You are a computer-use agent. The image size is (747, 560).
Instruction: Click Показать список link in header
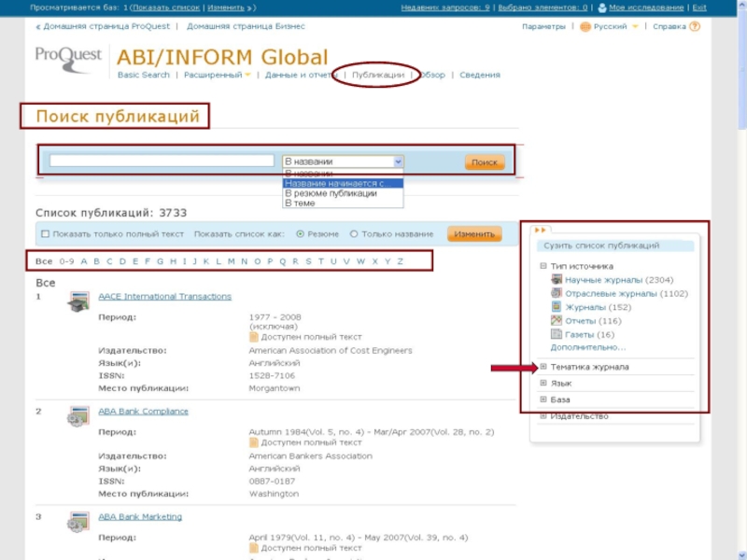[x=166, y=7]
